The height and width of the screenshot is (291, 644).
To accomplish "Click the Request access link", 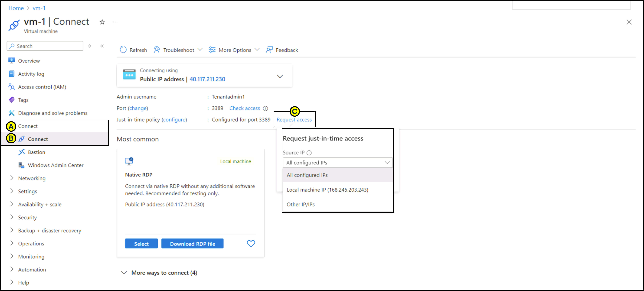I will point(294,120).
